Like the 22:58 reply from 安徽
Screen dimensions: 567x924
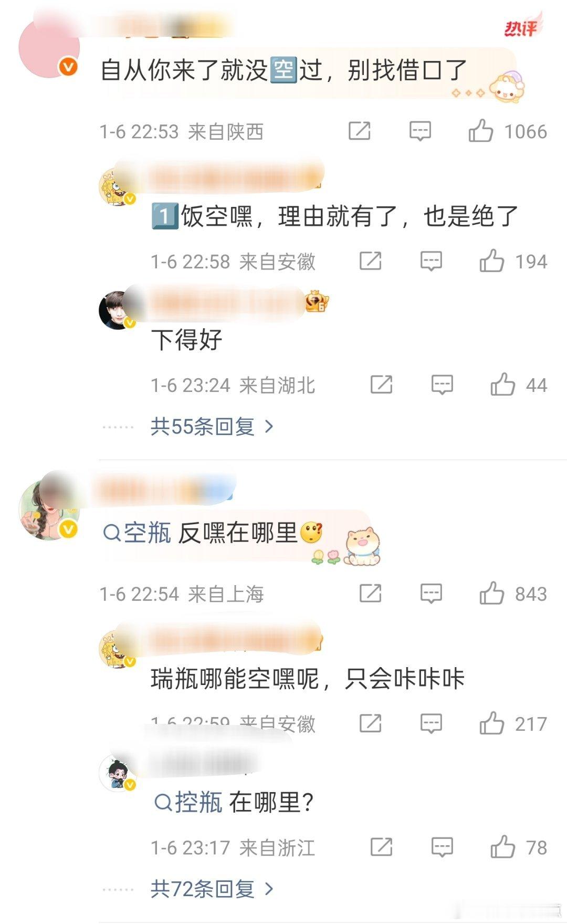point(491,261)
